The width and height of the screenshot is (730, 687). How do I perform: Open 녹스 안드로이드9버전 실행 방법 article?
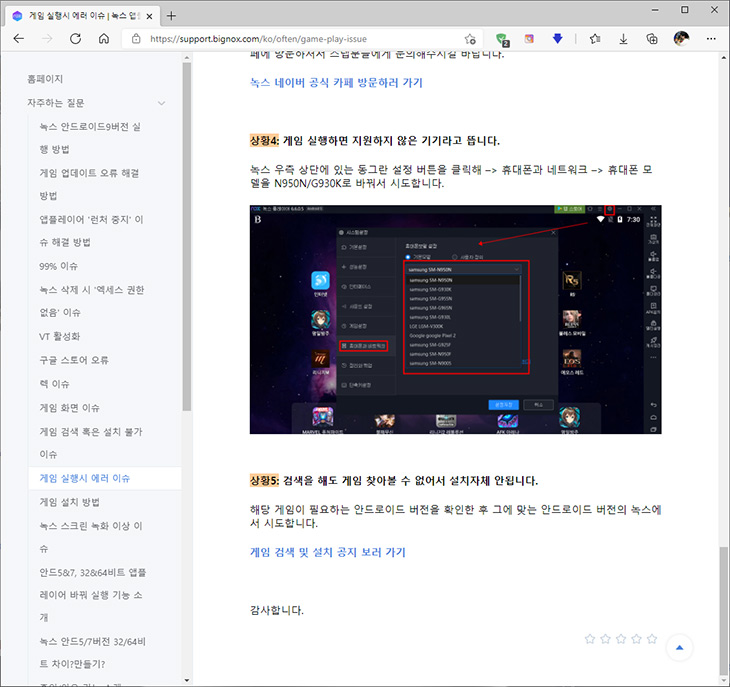pyautogui.click(x=90, y=138)
